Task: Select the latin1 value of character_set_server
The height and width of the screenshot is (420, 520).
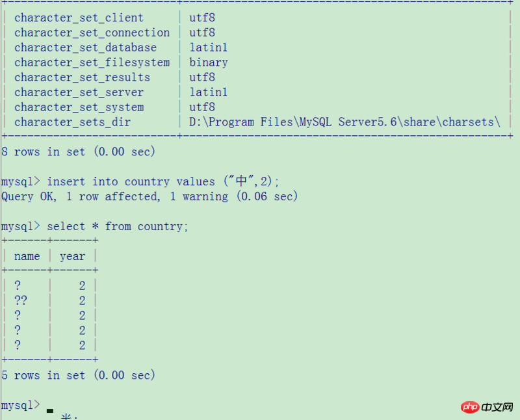Action: click(209, 92)
